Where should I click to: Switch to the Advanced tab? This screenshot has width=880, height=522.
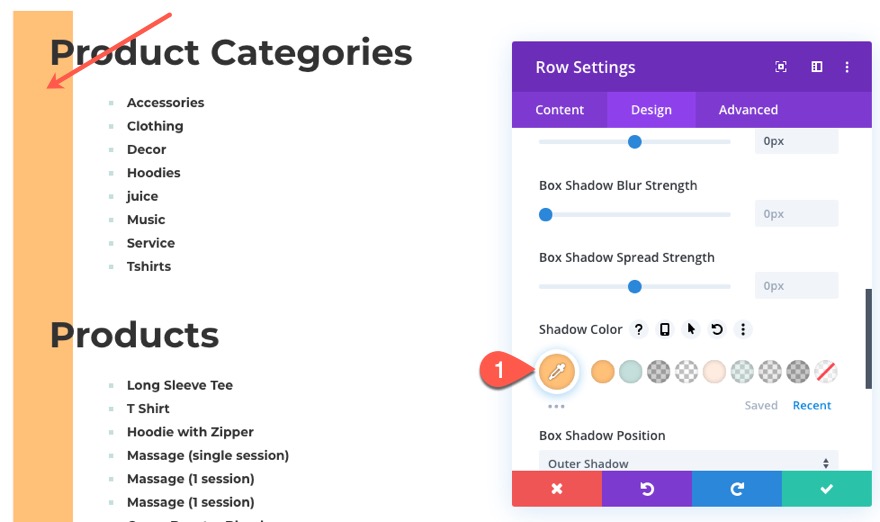(748, 110)
